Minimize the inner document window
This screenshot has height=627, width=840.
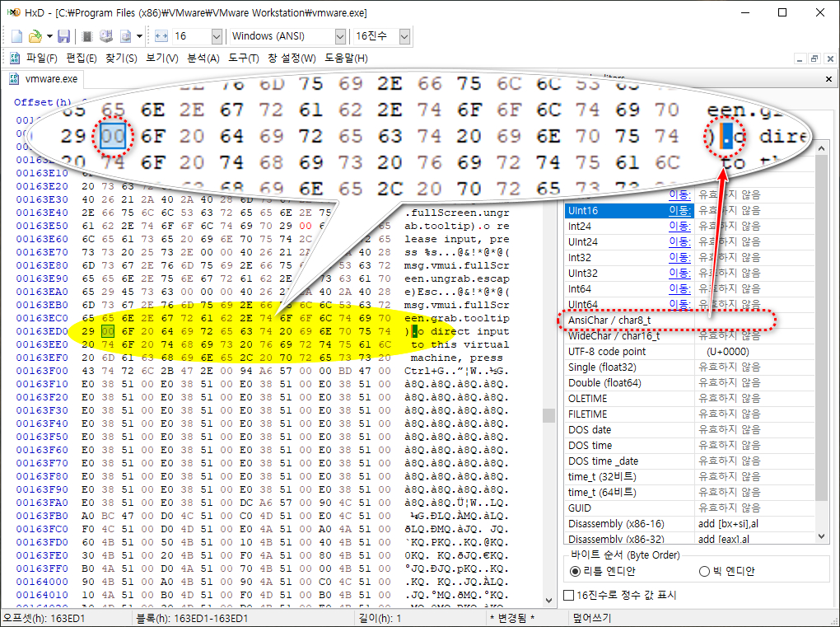[800, 58]
